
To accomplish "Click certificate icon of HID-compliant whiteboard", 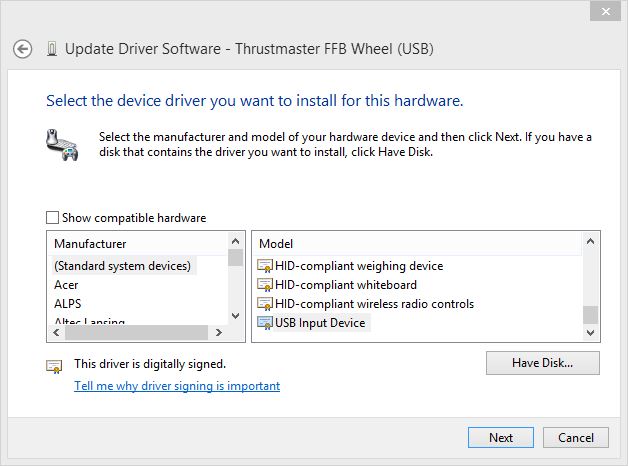I will (264, 285).
